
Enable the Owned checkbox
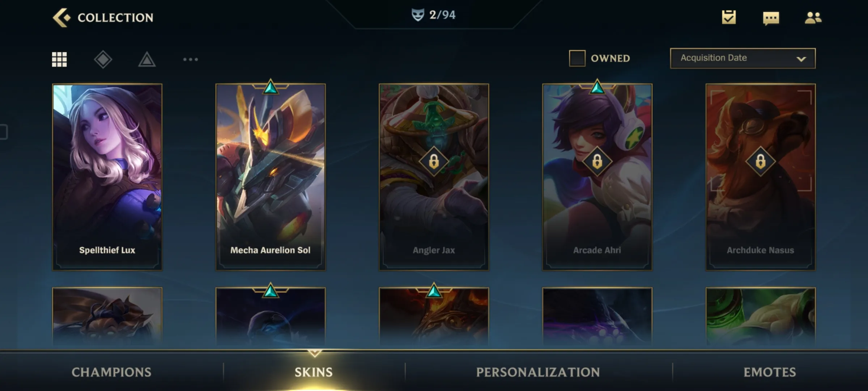(577, 58)
